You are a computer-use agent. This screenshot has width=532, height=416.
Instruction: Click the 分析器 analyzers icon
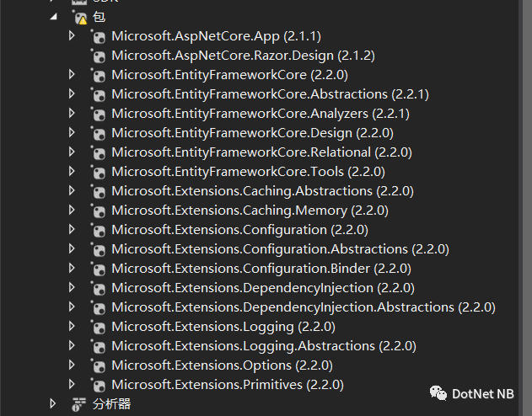pyautogui.click(x=78, y=404)
